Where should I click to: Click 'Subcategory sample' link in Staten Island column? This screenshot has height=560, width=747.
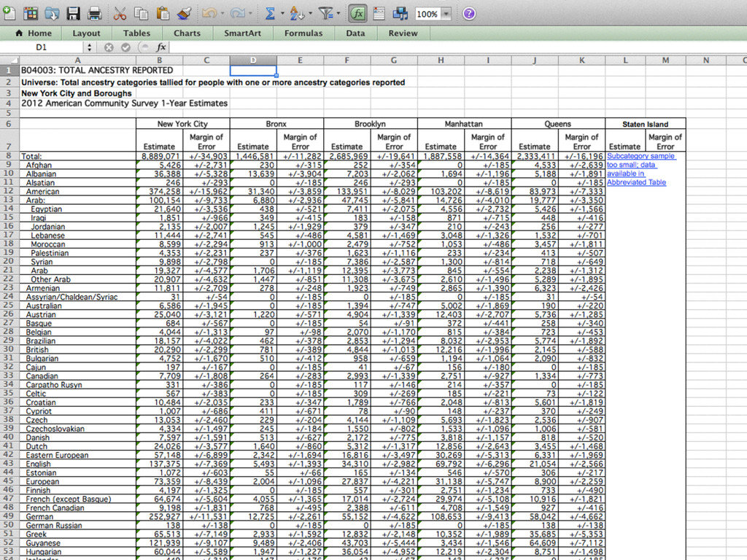coord(640,156)
